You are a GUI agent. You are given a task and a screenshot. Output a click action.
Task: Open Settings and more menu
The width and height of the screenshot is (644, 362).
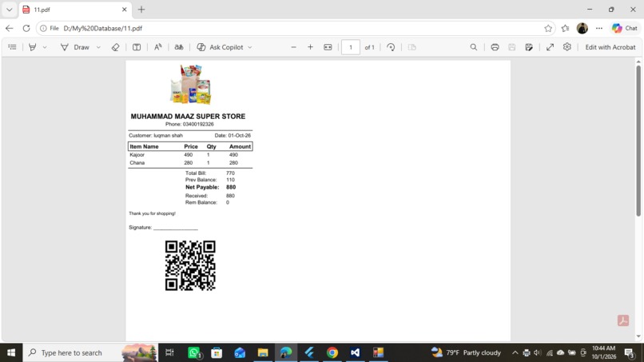(x=599, y=28)
